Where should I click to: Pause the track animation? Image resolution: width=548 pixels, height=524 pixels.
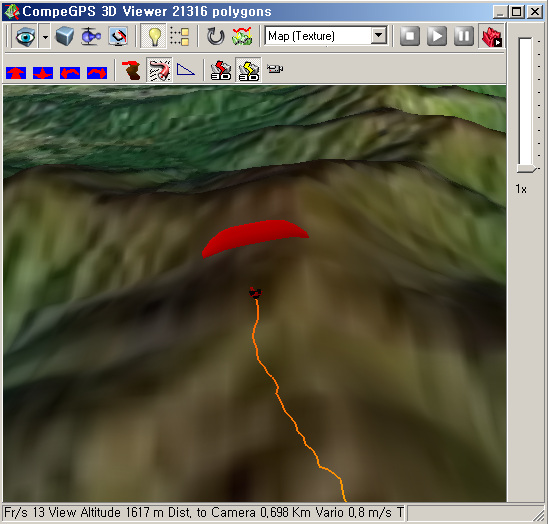(x=464, y=36)
